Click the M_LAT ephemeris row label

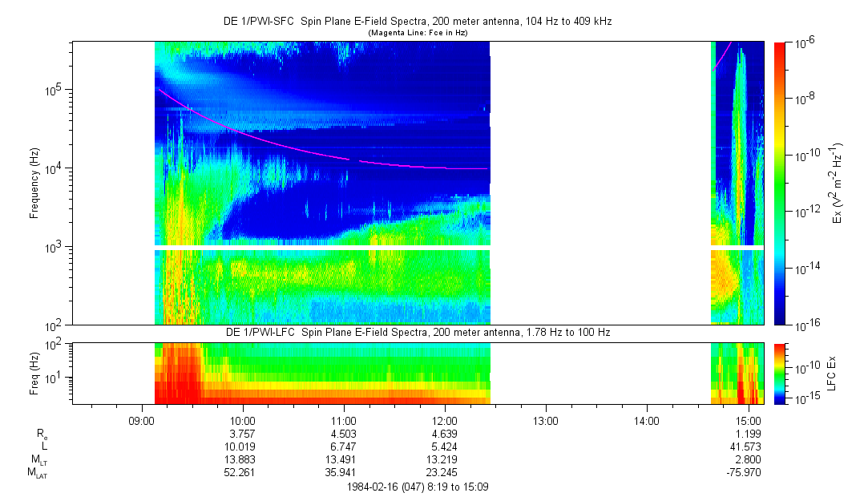[x=37, y=473]
